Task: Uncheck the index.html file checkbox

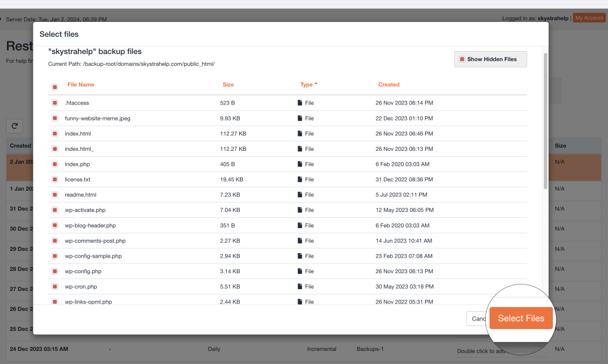Action: 55,134
